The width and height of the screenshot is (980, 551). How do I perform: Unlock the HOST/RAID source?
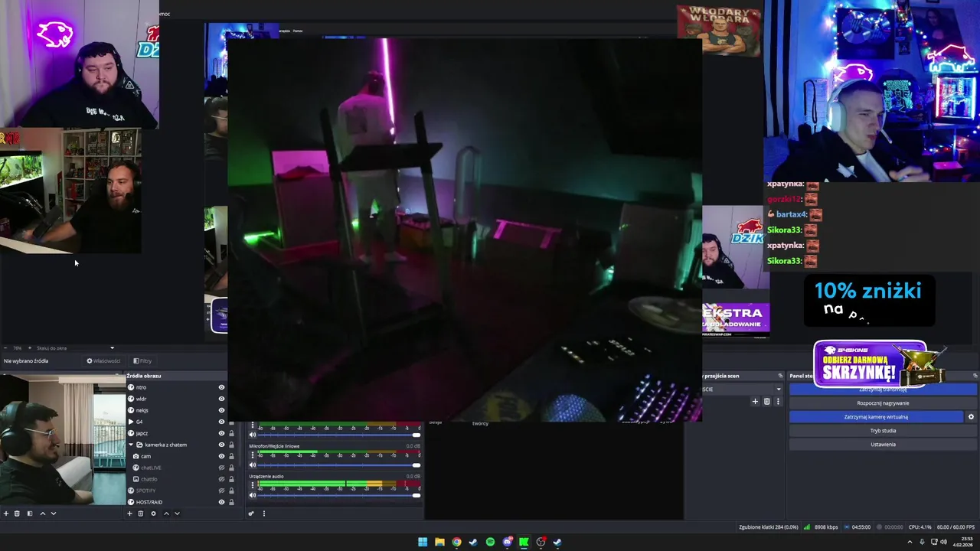(231, 502)
